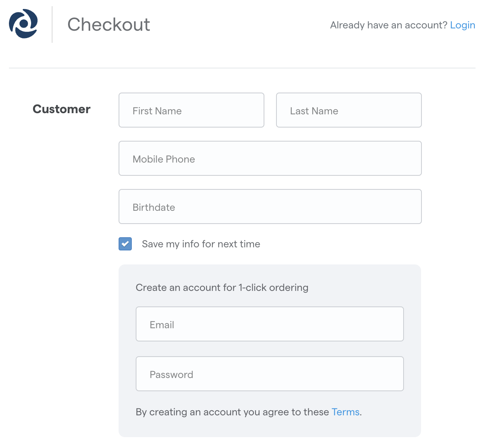Click the horizontal separator under the header
This screenshot has width=486, height=448.
click(x=242, y=68)
